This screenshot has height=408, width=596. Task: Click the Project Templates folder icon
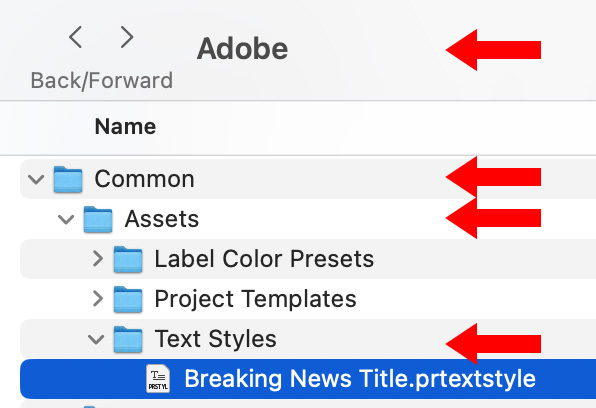tap(128, 299)
